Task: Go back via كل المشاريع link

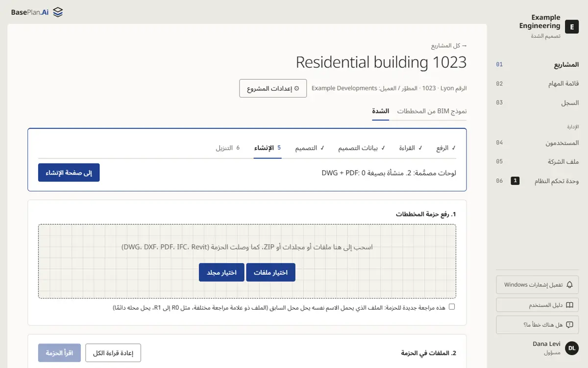Action: [x=449, y=46]
